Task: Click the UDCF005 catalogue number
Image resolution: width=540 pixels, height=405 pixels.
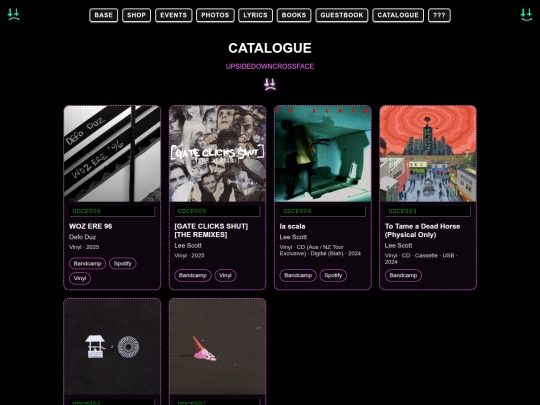Action: pyautogui.click(x=217, y=211)
